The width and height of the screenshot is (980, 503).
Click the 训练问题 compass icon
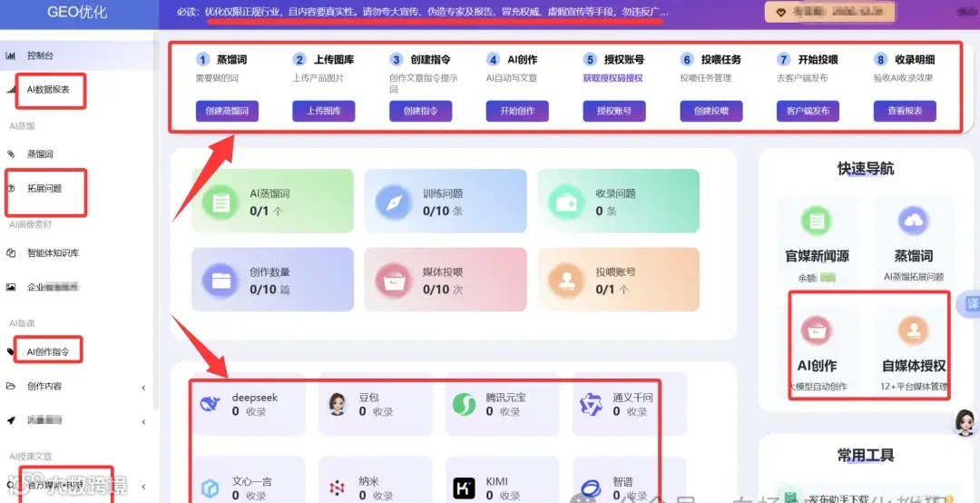(393, 201)
